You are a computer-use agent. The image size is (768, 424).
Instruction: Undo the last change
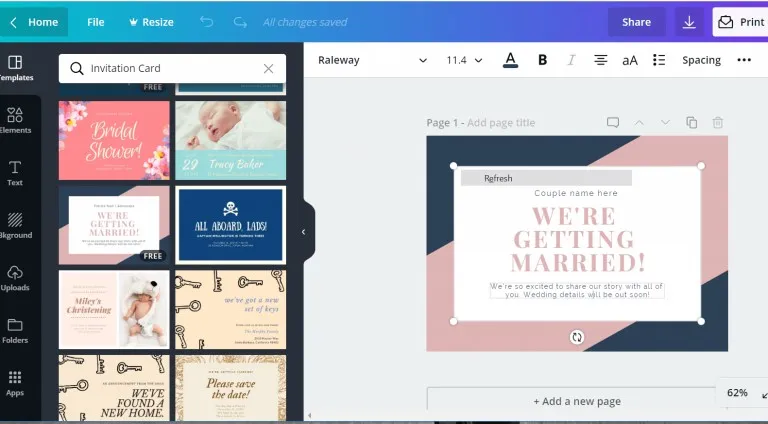pos(207,22)
